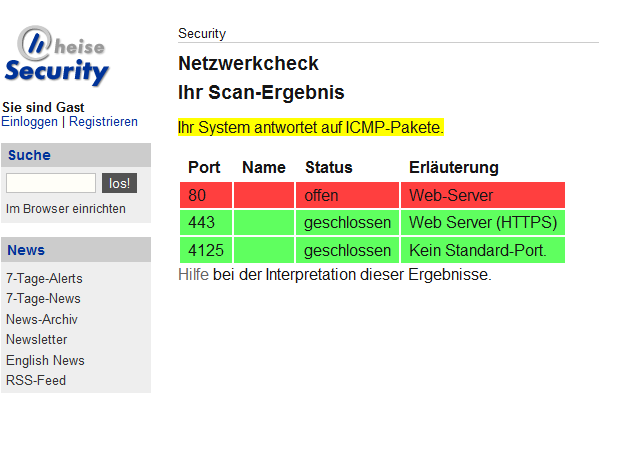
Task: Click the green port 443 cell
Action: point(205,222)
